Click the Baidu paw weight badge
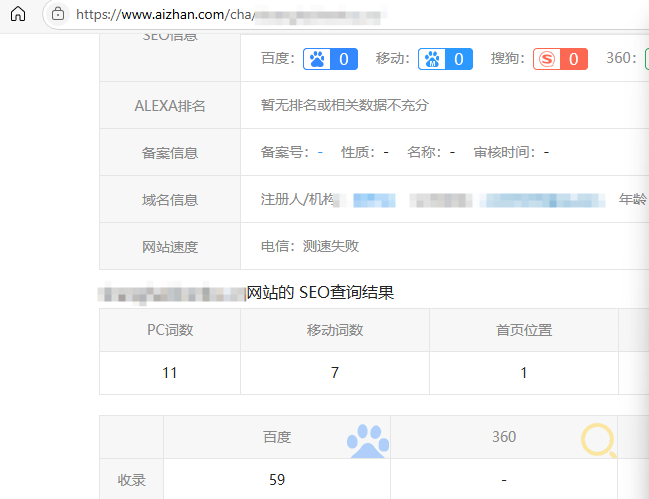Viewport: 649px width, 499px height. click(x=330, y=59)
